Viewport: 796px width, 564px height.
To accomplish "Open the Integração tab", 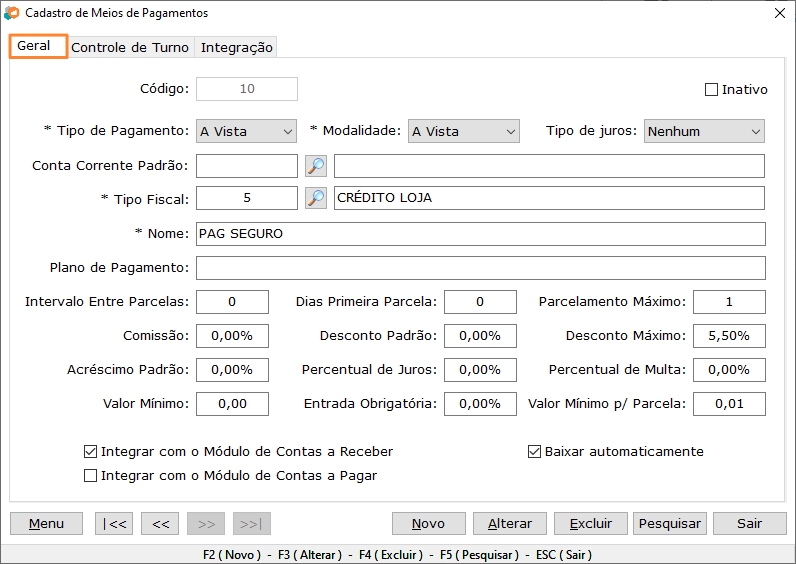I will click(x=236, y=48).
